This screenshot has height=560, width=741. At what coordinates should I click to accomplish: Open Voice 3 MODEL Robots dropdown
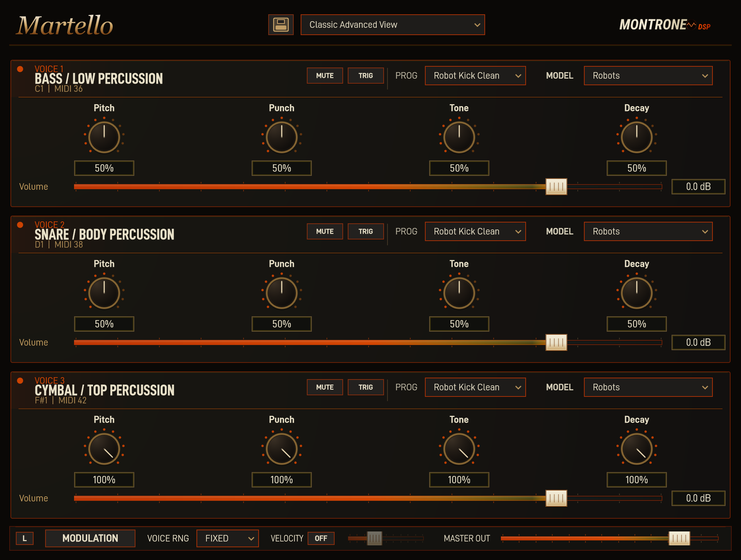(648, 387)
